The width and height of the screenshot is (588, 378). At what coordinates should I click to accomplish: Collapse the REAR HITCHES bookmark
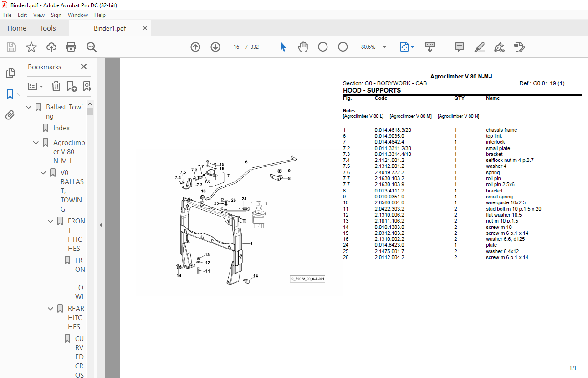(x=51, y=309)
